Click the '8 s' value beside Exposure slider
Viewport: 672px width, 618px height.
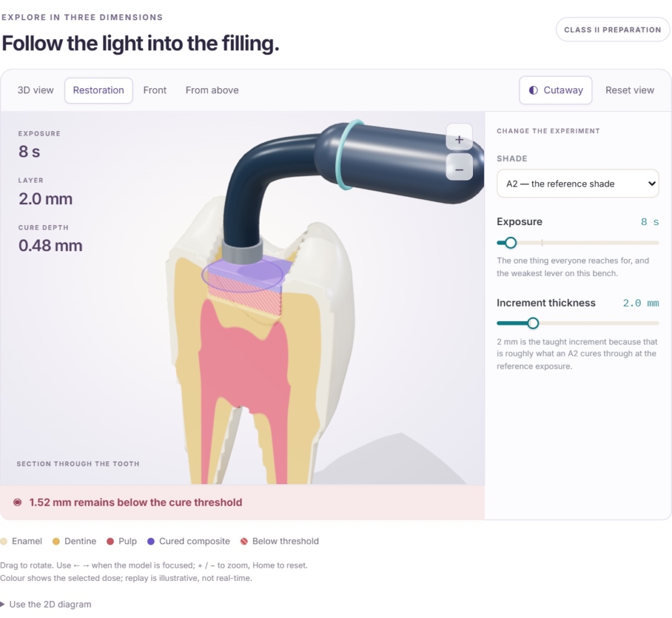click(x=650, y=222)
